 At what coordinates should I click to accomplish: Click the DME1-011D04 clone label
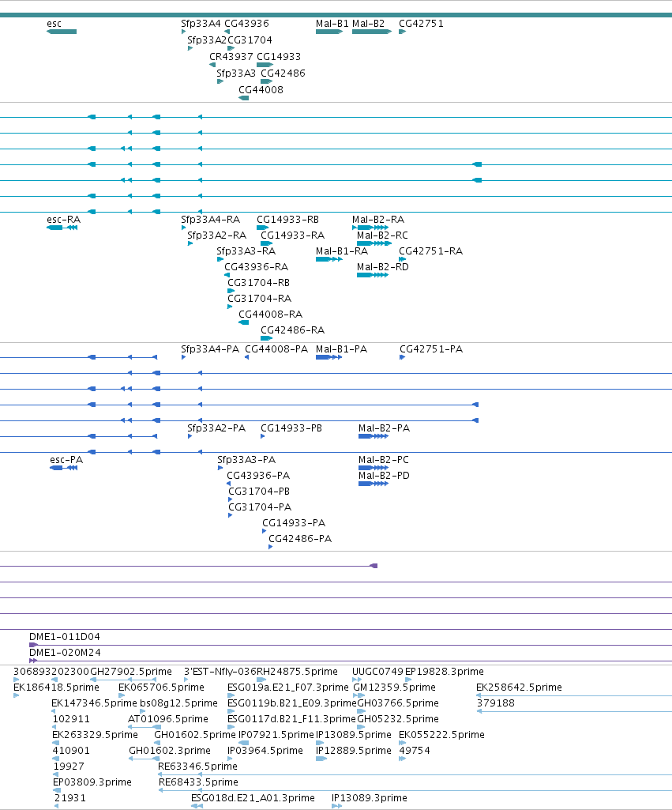pyautogui.click(x=65, y=637)
